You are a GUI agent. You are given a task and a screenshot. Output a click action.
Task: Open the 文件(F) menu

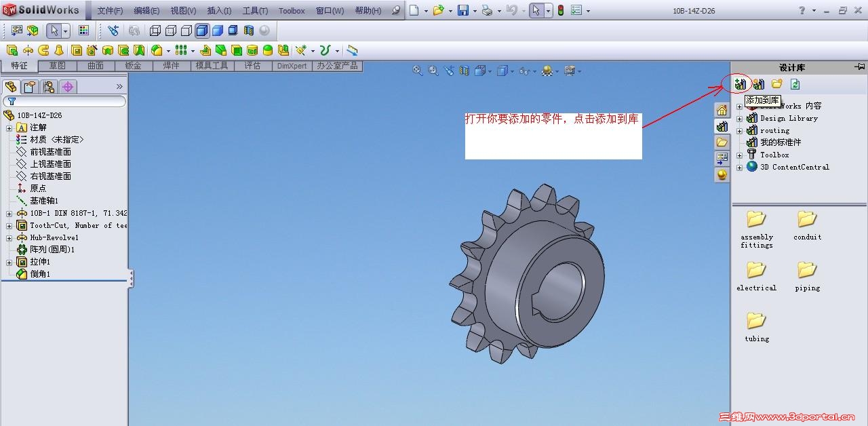point(110,11)
